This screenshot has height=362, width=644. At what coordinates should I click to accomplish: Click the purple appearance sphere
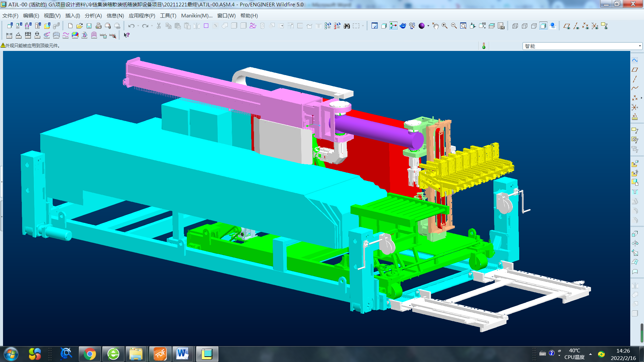[422, 26]
